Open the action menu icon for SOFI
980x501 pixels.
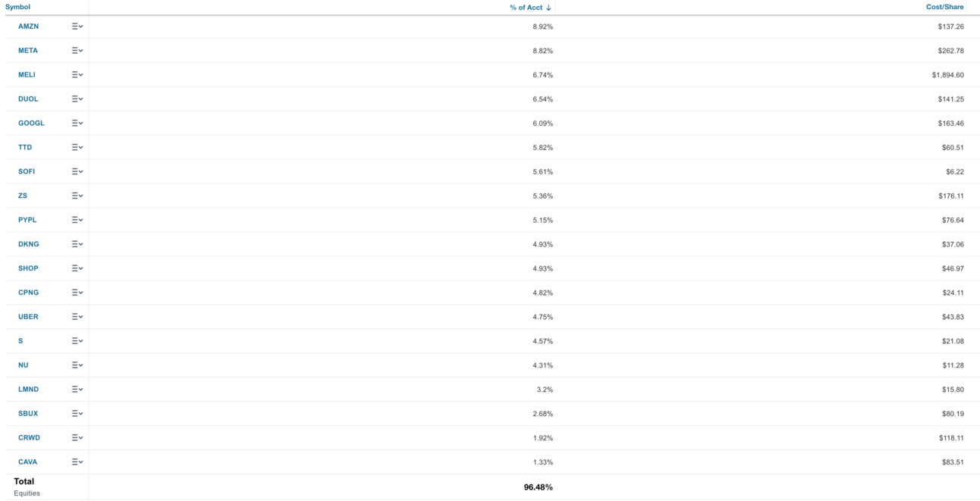(x=77, y=172)
